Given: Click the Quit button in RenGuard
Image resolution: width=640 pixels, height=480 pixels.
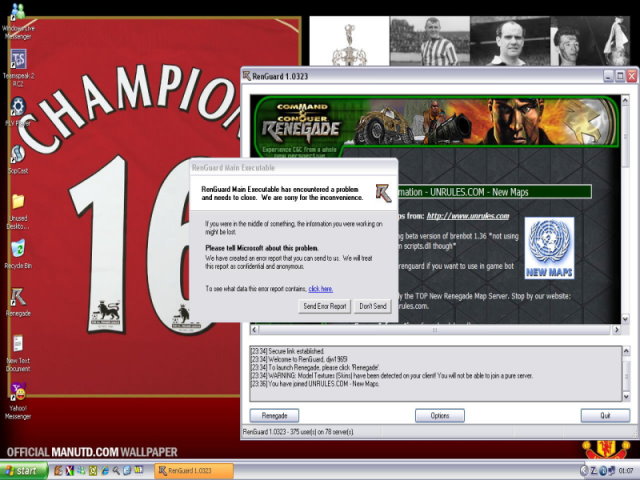Looking at the screenshot, I should click(x=606, y=415).
